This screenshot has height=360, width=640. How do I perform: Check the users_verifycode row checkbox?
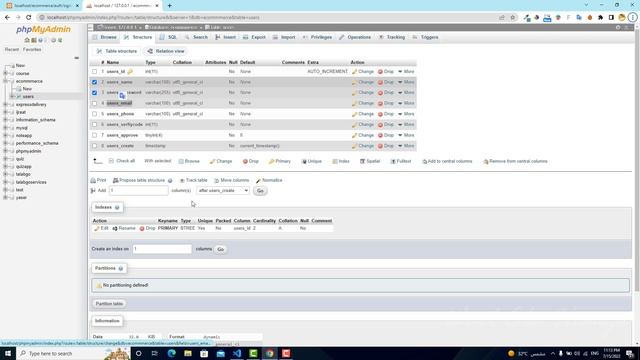pyautogui.click(x=94, y=124)
